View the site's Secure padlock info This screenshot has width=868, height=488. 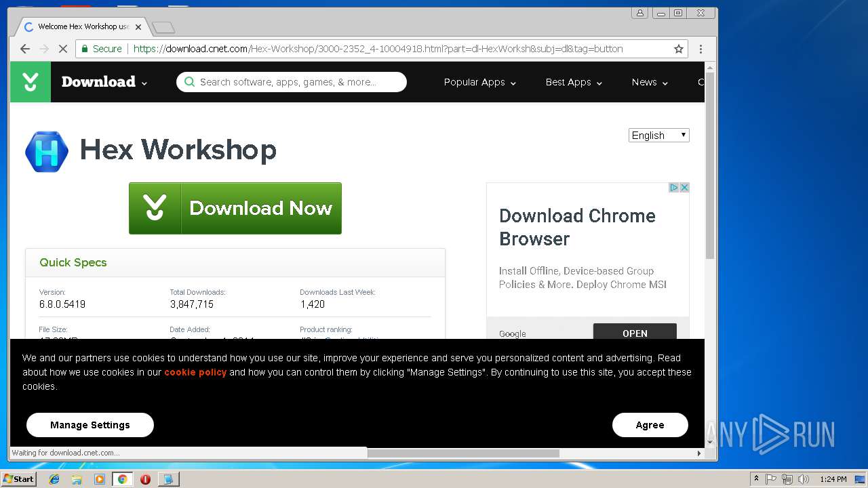pyautogui.click(x=102, y=49)
